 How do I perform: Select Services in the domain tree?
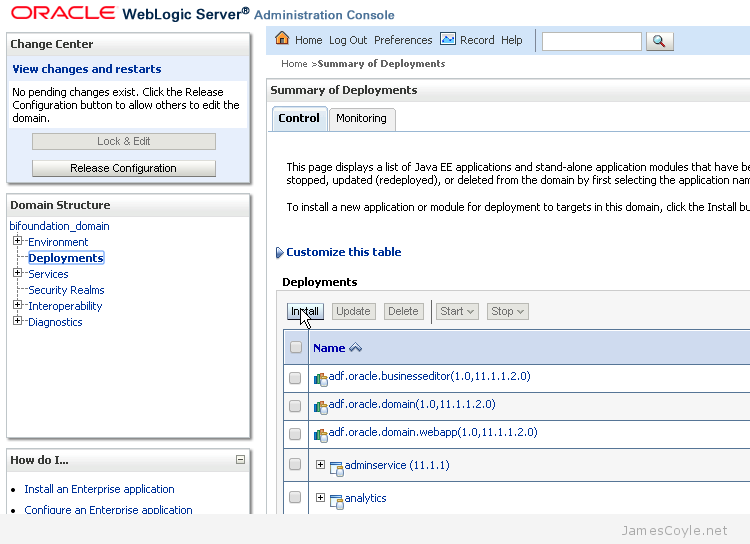[48, 274]
